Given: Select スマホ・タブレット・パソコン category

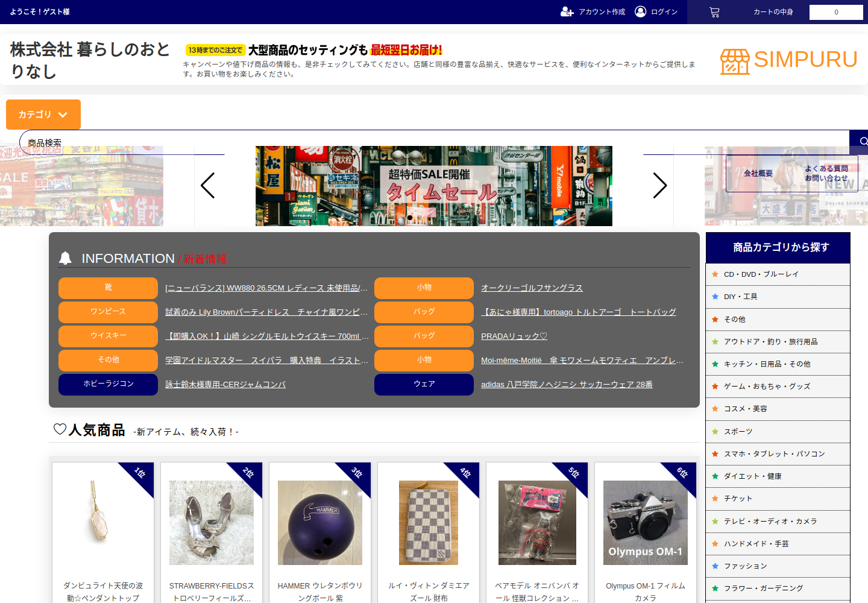Looking at the screenshot, I should tap(778, 453).
